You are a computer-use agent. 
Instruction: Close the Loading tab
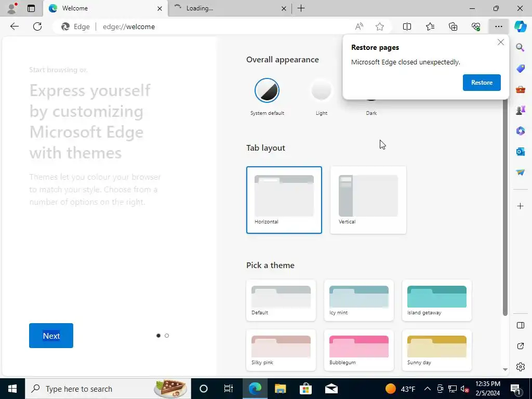pyautogui.click(x=284, y=8)
